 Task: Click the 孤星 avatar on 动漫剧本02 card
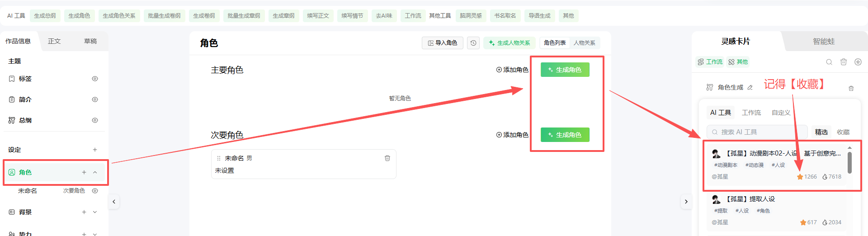pos(716,154)
